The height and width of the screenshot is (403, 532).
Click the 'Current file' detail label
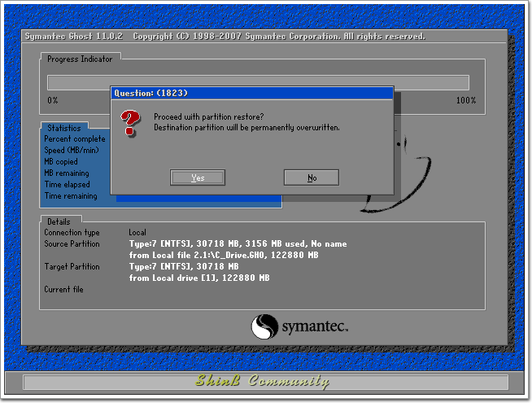pos(63,289)
